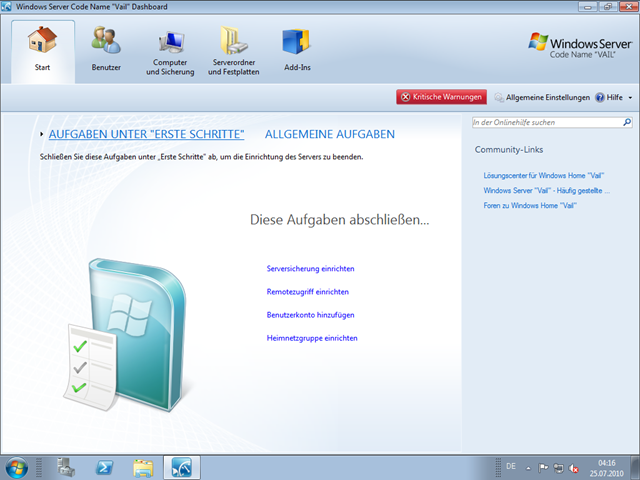Screen dimensions: 640x480
Task: Click the Hilfe question mark icon
Action: (x=600, y=98)
